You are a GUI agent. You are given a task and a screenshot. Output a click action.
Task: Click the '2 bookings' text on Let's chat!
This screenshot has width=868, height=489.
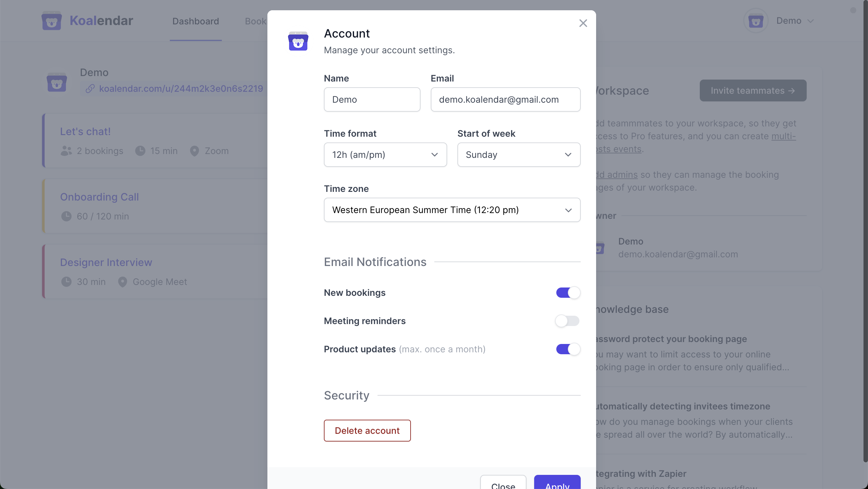pyautogui.click(x=100, y=151)
